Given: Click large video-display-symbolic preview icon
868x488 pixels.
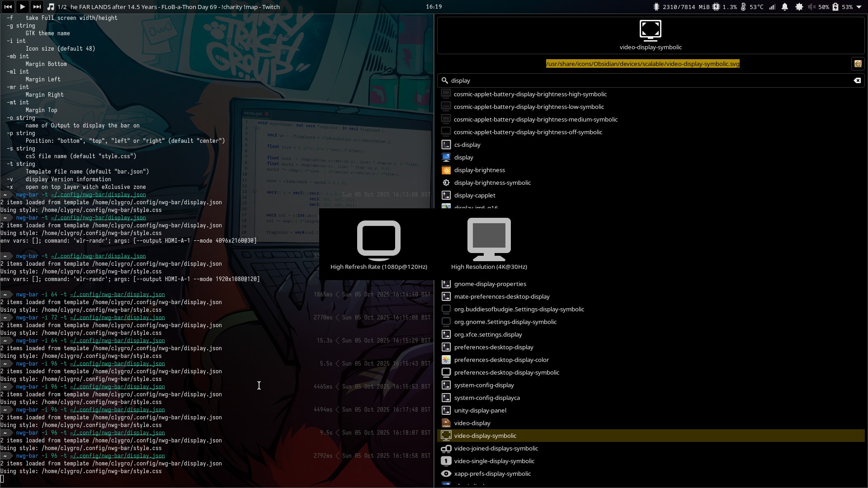Looking at the screenshot, I should tap(650, 31).
